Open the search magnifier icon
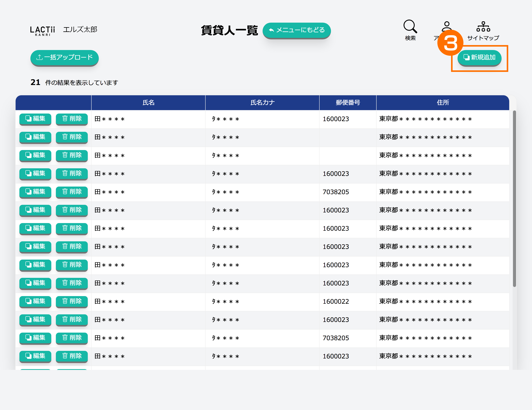 tap(410, 27)
